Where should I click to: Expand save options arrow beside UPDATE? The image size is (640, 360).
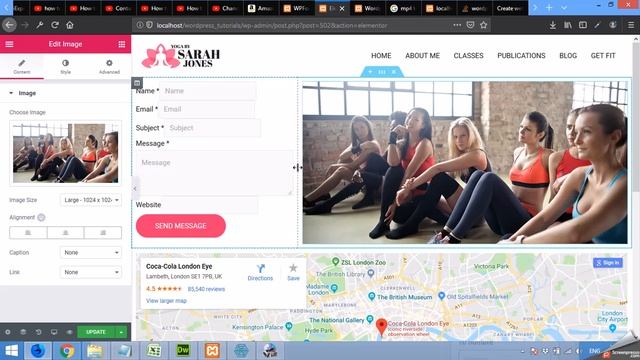pos(121,332)
